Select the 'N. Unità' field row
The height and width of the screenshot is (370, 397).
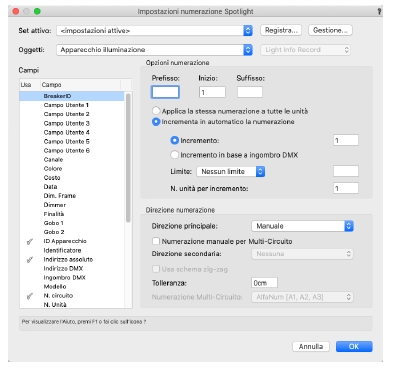[x=72, y=304]
